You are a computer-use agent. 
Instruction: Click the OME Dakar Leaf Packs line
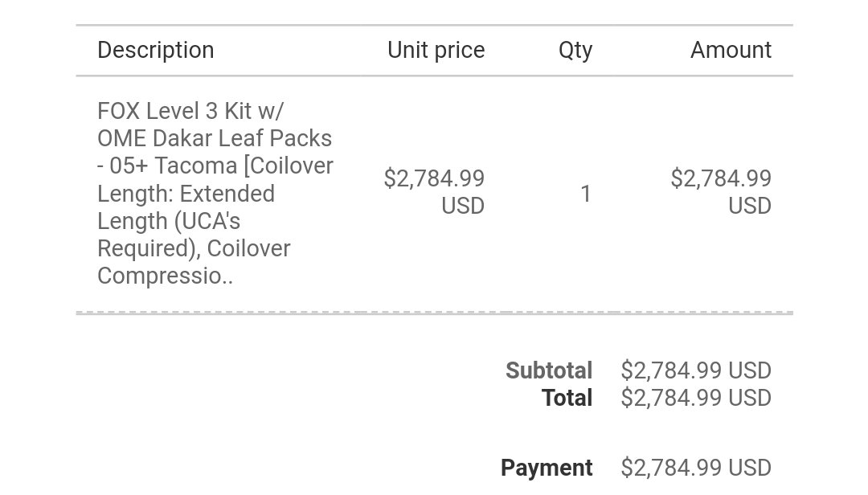(215, 138)
